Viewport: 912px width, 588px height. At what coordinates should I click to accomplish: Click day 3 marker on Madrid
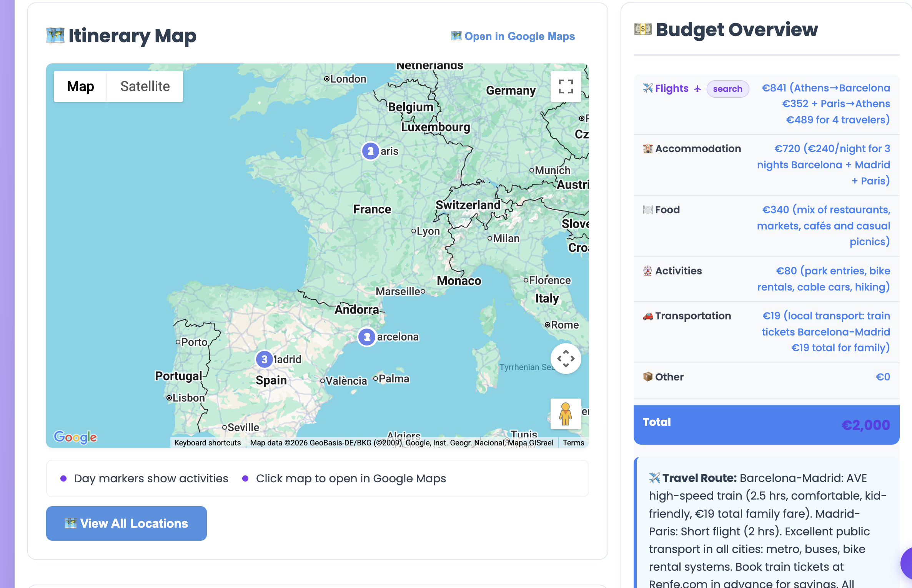coord(265,359)
